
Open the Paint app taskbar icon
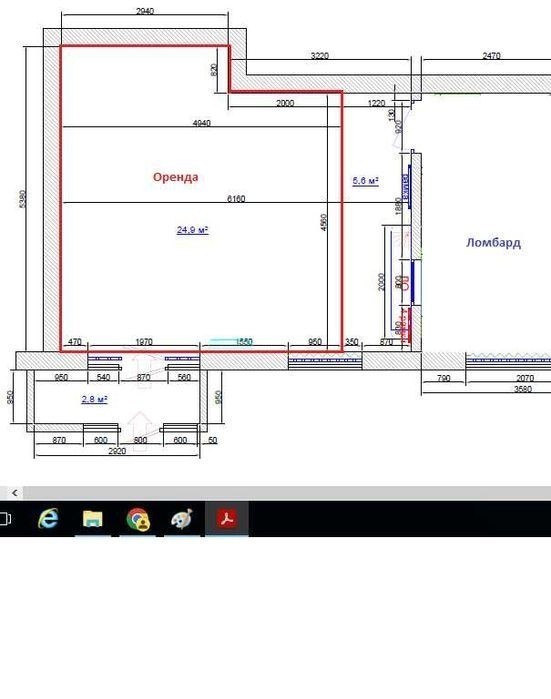[x=182, y=519]
